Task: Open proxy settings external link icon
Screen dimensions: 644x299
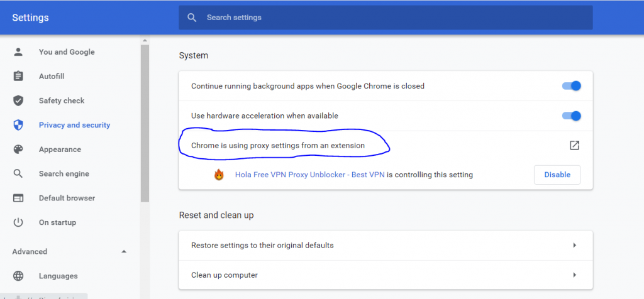Action: [x=574, y=146]
